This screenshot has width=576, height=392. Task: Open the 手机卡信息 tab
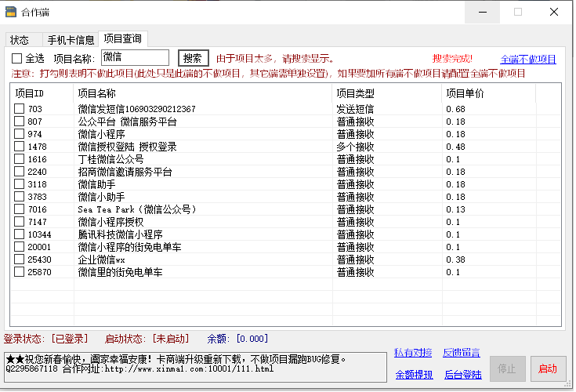tap(71, 39)
